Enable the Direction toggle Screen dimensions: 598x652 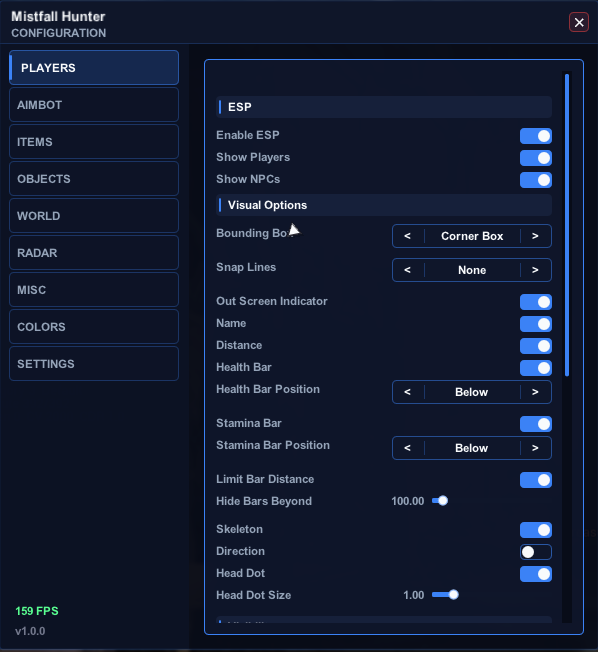(x=536, y=552)
